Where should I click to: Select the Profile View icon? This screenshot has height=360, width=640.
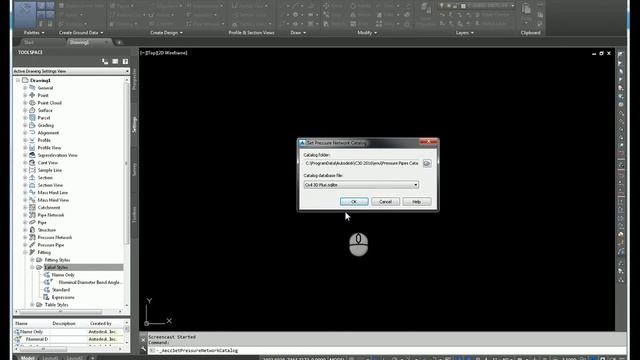32,148
